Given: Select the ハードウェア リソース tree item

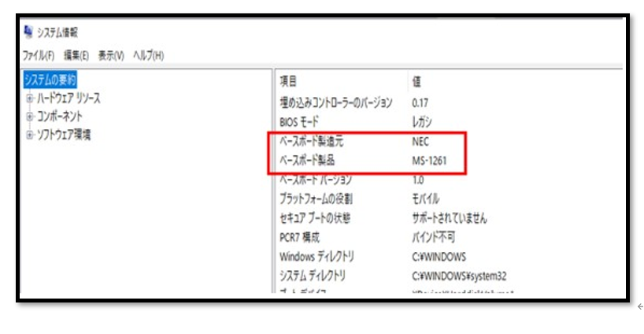Looking at the screenshot, I should pyautogui.click(x=68, y=98).
